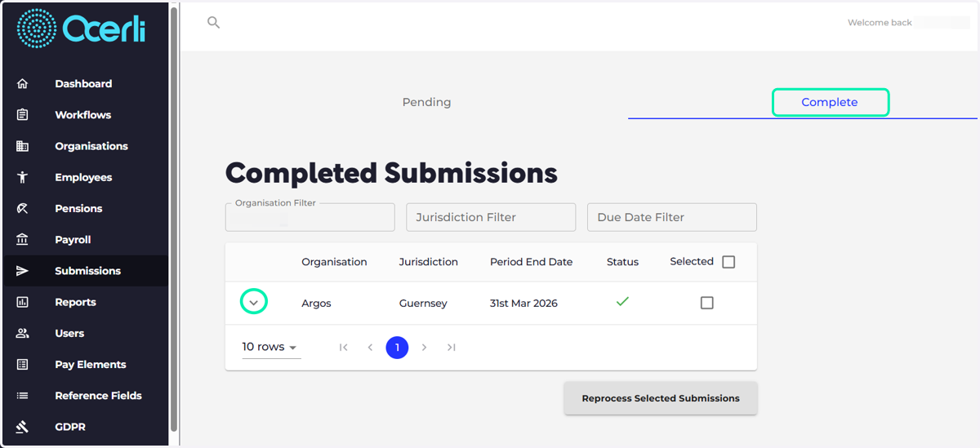
Task: Open the Reports page
Action: [x=75, y=302]
